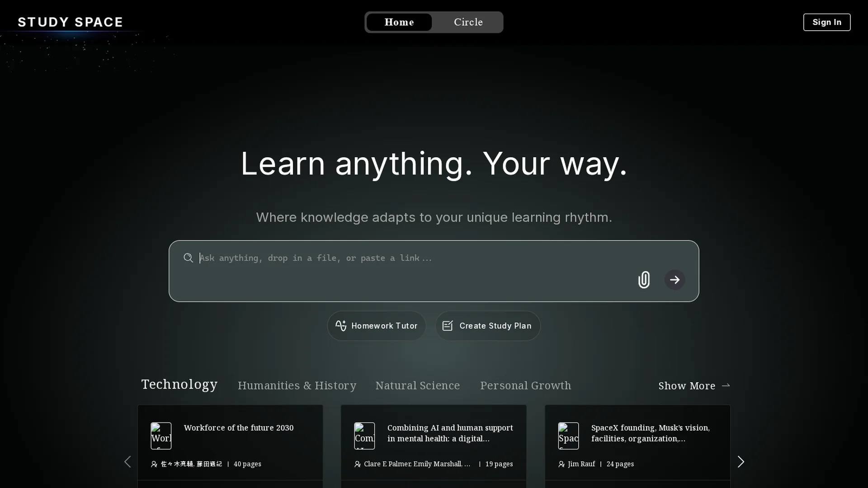Select the Personal Growth tab
Screen dimensions: 868x488
click(x=525, y=385)
